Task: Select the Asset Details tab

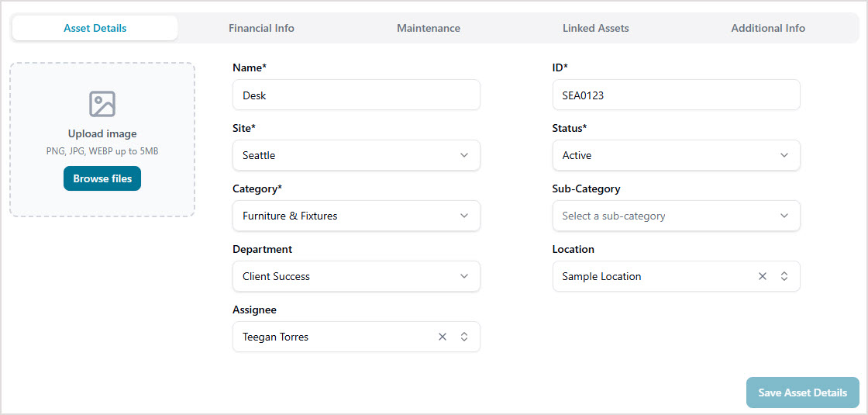Action: (95, 28)
